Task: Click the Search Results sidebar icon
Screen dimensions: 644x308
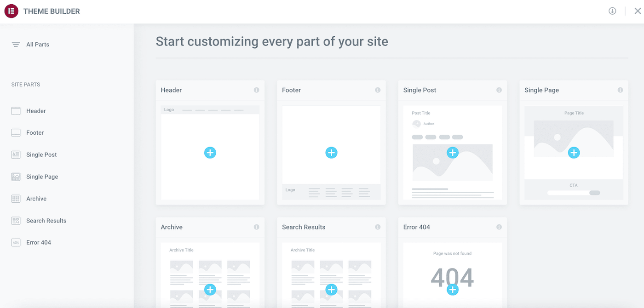Action: point(16,220)
